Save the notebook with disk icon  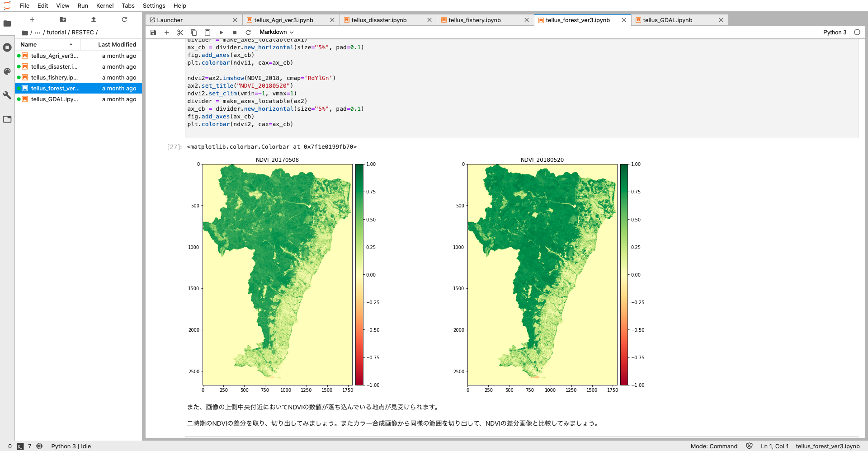click(153, 33)
